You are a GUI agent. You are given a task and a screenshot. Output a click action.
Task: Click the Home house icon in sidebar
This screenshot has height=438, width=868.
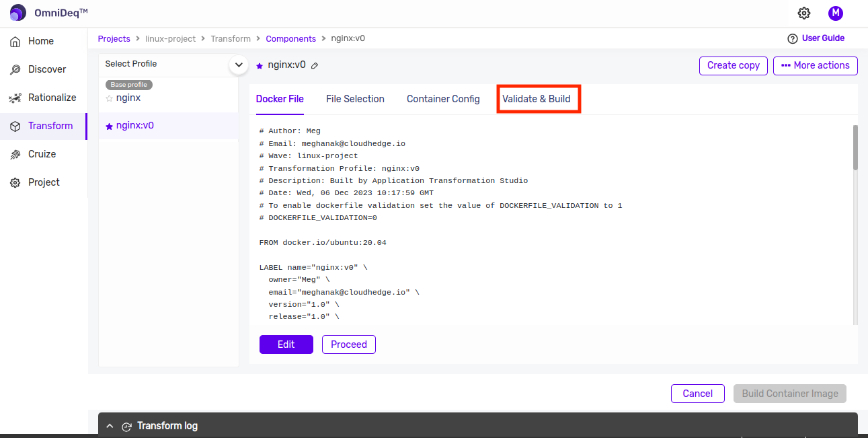(15, 42)
